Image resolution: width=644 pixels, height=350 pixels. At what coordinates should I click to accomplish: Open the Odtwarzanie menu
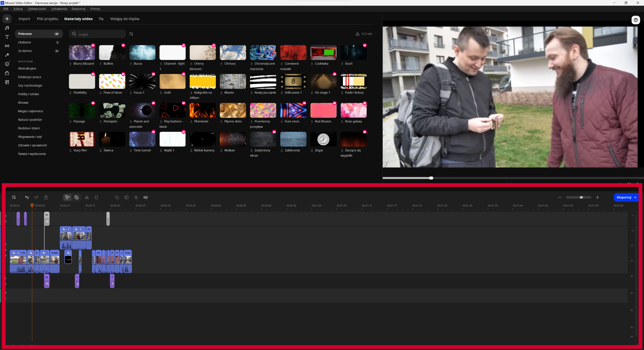(x=37, y=9)
